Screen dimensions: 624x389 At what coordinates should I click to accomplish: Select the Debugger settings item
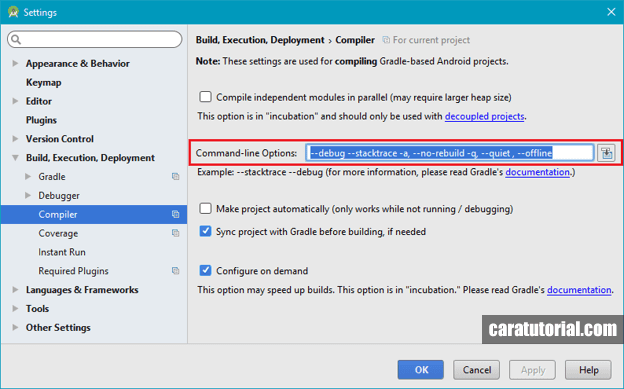(59, 195)
